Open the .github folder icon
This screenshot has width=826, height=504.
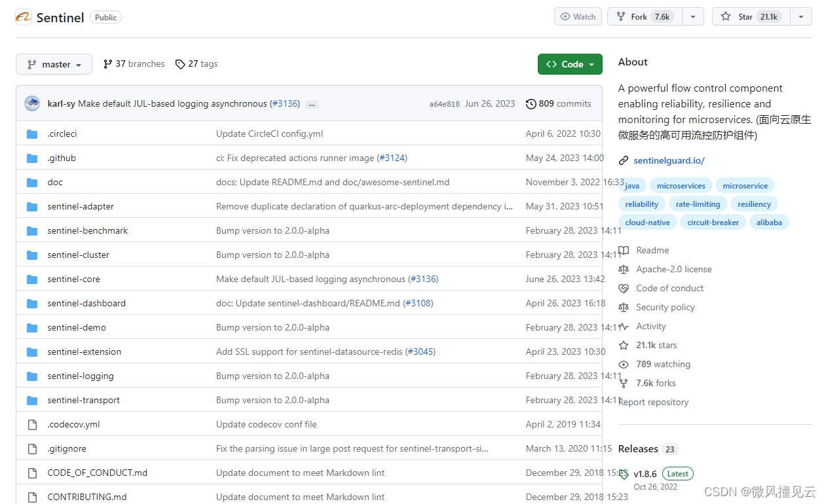(32, 158)
